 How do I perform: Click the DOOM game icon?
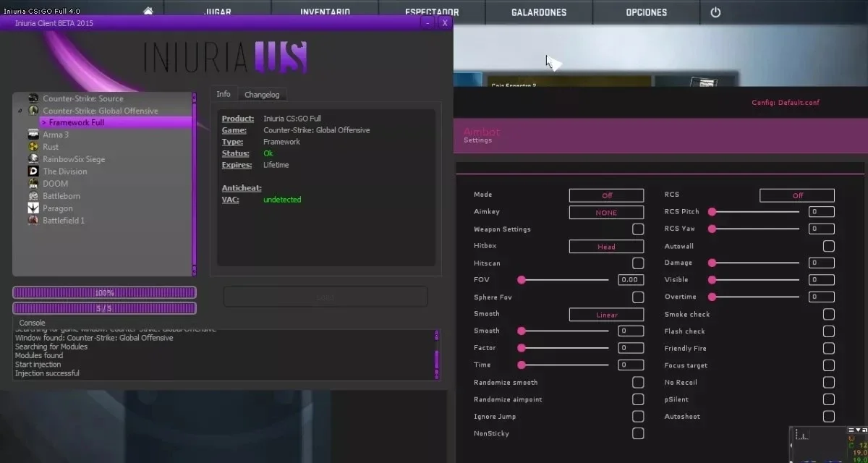[x=33, y=184]
